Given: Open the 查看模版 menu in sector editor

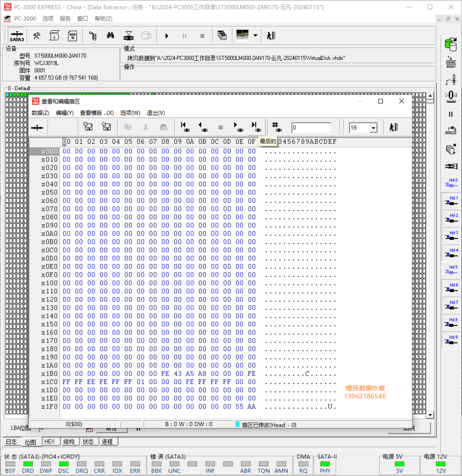Looking at the screenshot, I should coord(97,113).
